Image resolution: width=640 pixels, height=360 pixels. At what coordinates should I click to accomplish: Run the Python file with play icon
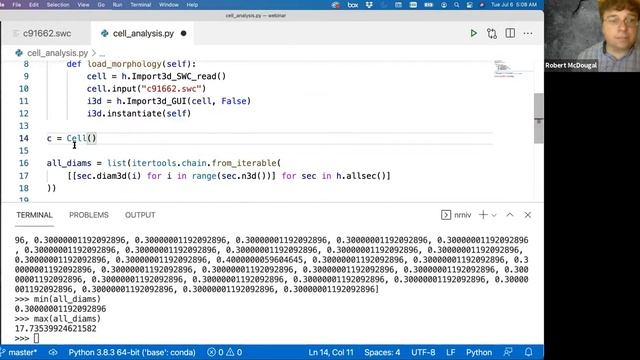pos(473,33)
